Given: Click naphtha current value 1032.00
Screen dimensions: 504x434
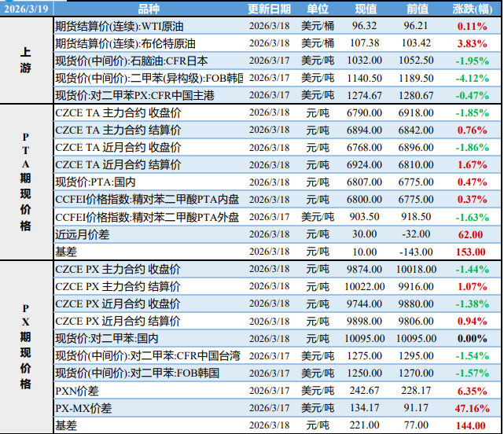Looking at the screenshot, I should click(x=364, y=61).
